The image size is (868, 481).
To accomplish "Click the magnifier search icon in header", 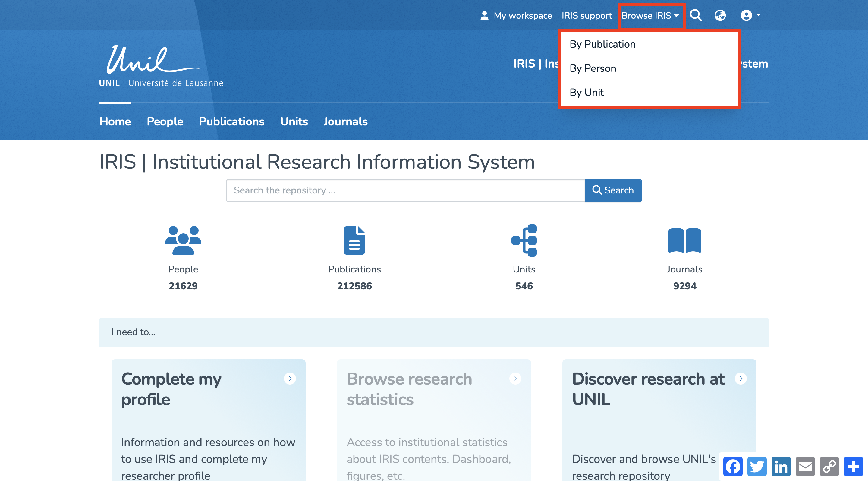I will 696,15.
